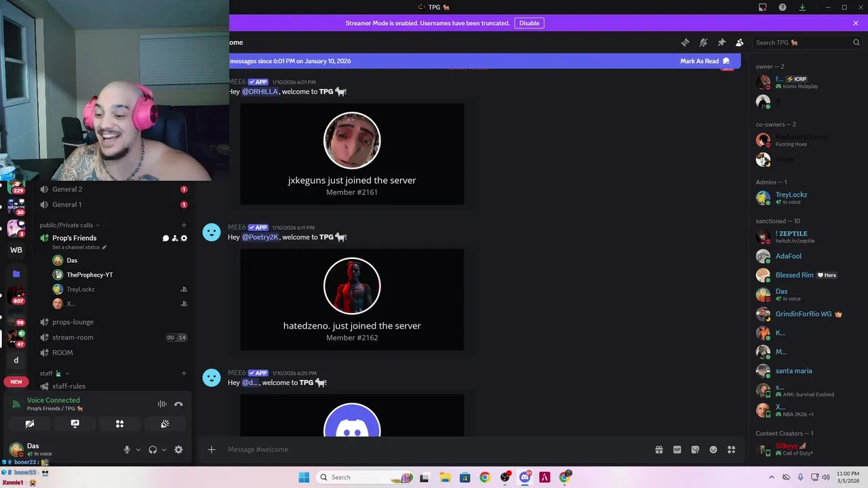The width and height of the screenshot is (868, 488).
Task: Collapse the staff category
Action: coord(54,373)
